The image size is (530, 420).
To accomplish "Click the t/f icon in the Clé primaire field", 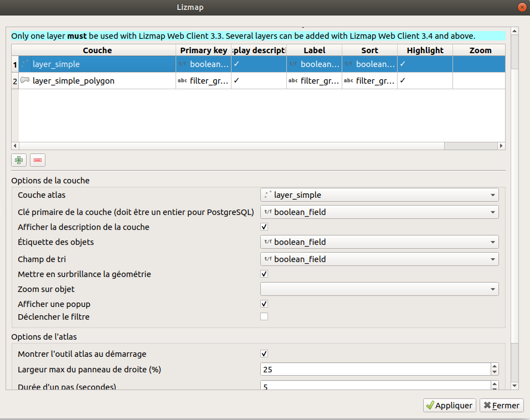I will pos(267,212).
